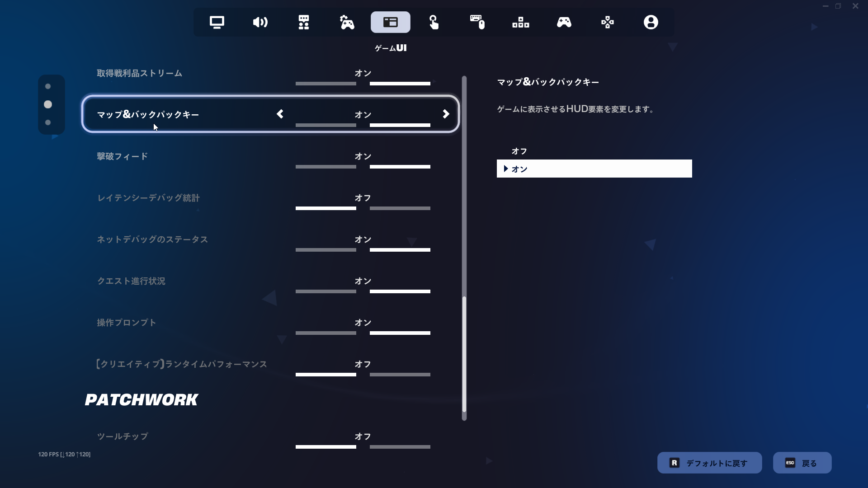Toggle 撃破フィード setting to off
The image size is (868, 488).
(325, 166)
